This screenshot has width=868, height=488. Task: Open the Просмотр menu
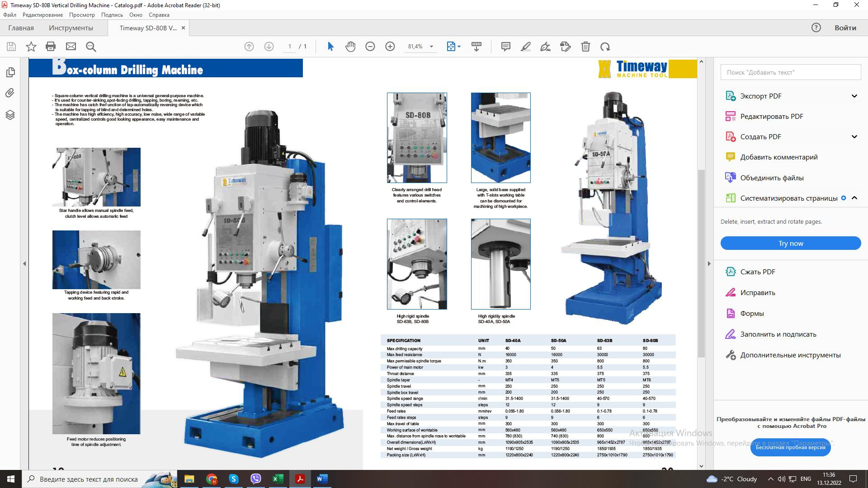point(82,15)
